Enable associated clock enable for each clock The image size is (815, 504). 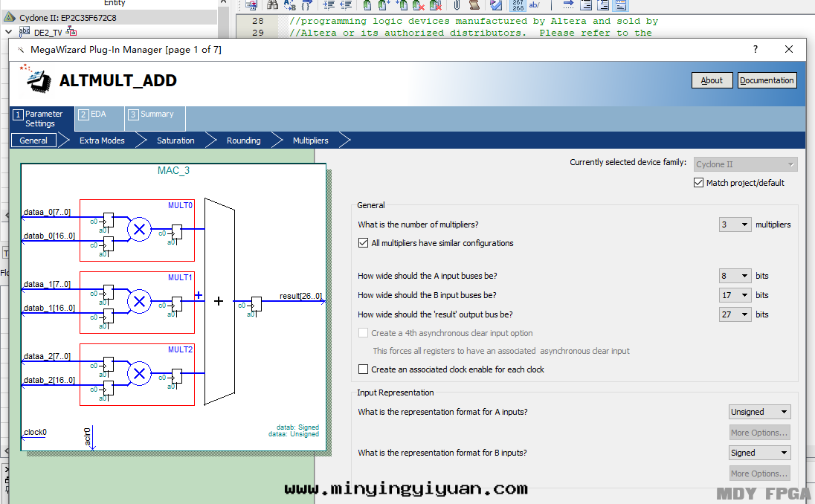pyautogui.click(x=364, y=369)
